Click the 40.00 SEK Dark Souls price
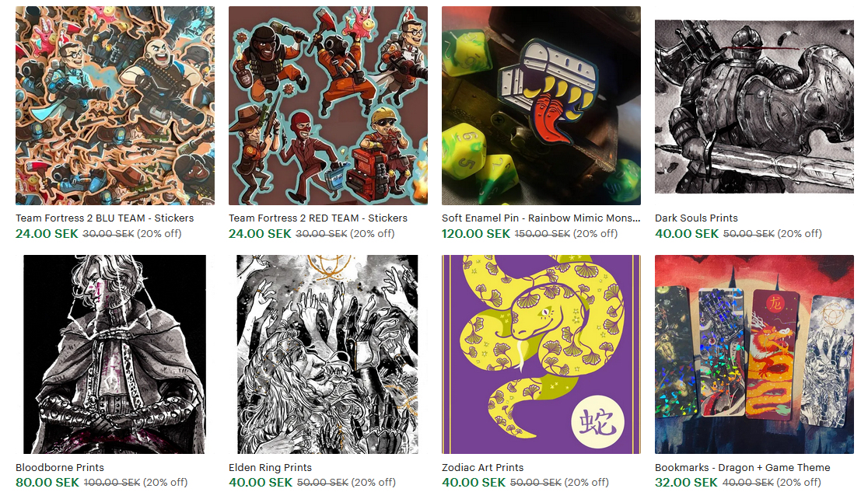Screen dimensions: 868x499 pyautogui.click(x=687, y=233)
